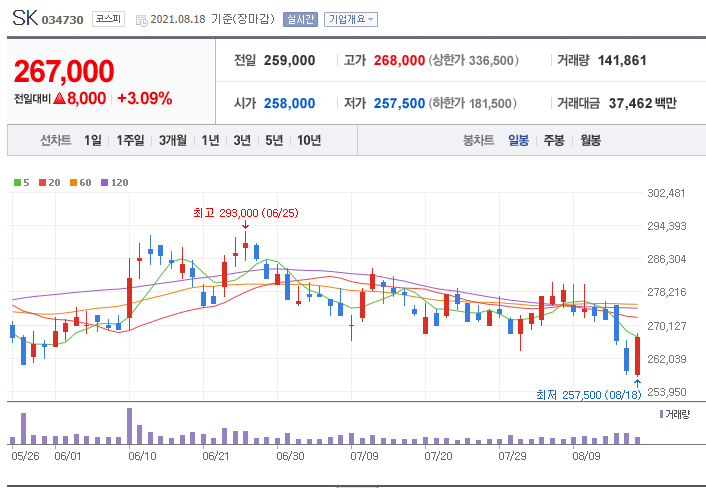706x488 pixels.
Task: Click the green 5-day average legend swatch
Action: pyautogui.click(x=17, y=182)
